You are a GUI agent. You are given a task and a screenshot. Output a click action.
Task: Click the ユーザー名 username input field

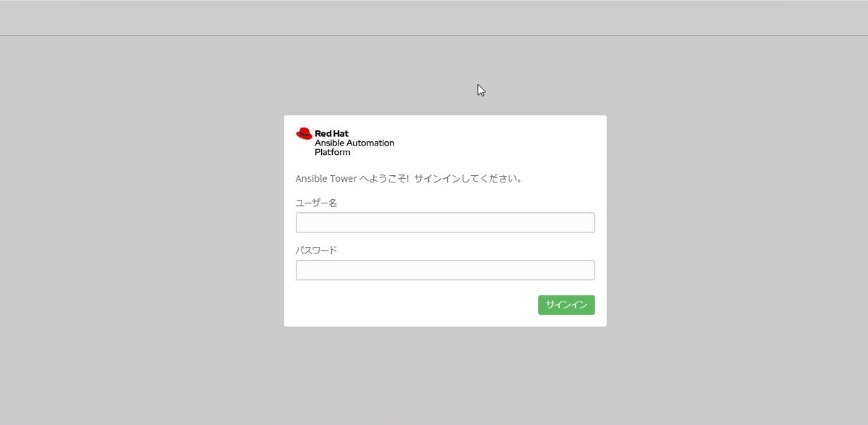pos(445,222)
